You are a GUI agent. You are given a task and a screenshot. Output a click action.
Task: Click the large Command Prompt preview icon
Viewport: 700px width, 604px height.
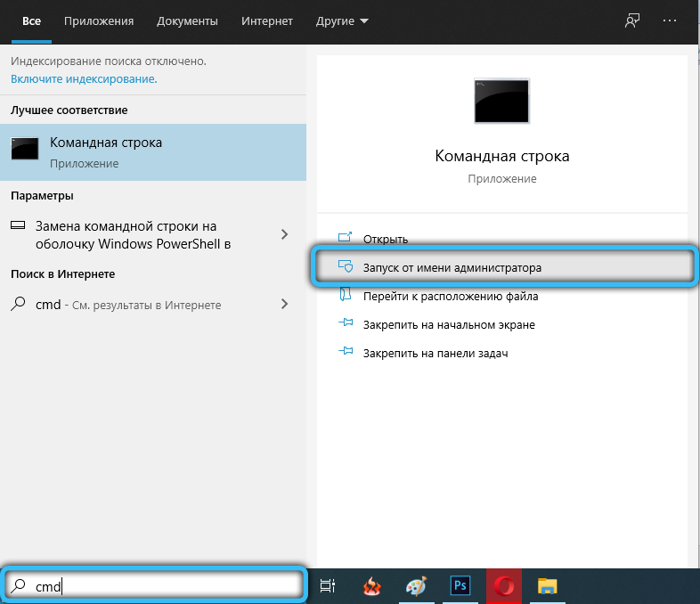point(501,101)
